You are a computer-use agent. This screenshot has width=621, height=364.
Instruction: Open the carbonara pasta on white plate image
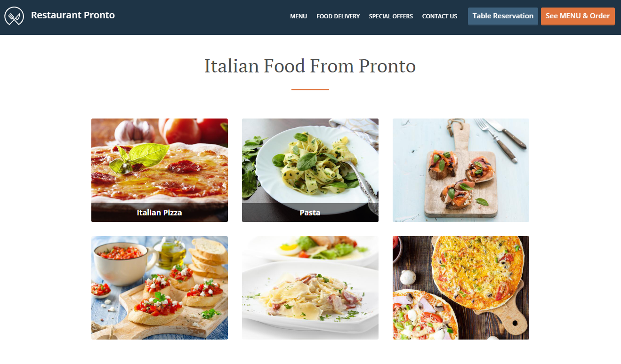(x=310, y=288)
